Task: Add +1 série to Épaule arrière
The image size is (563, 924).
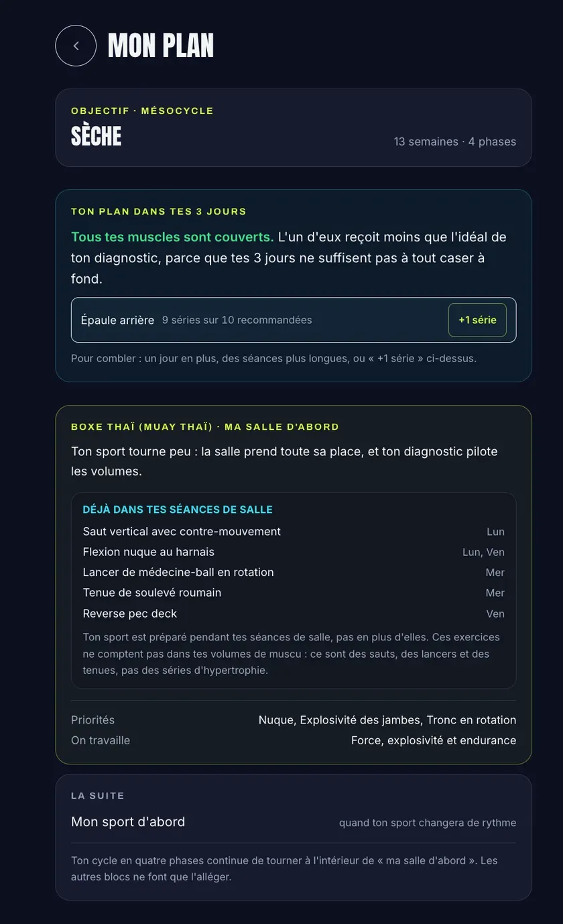Action: pos(477,320)
